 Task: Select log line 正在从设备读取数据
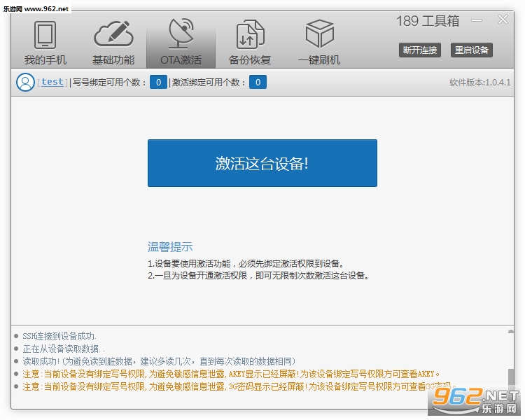(x=64, y=349)
